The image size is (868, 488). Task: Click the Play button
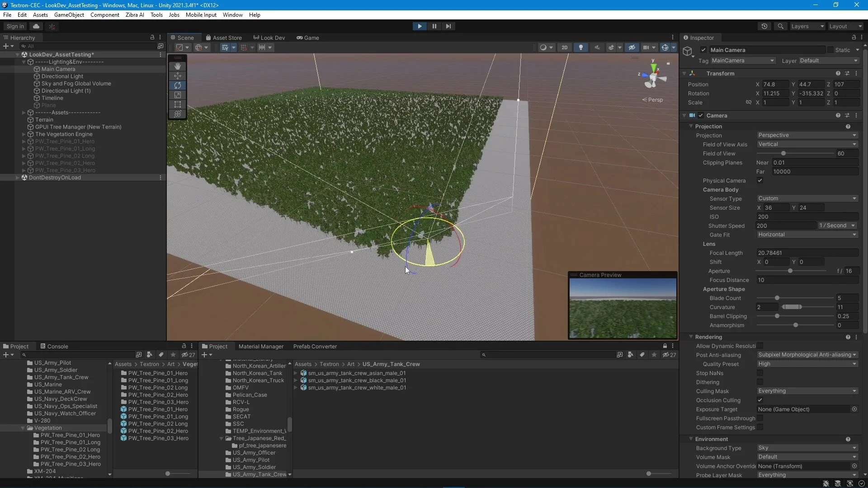point(420,26)
